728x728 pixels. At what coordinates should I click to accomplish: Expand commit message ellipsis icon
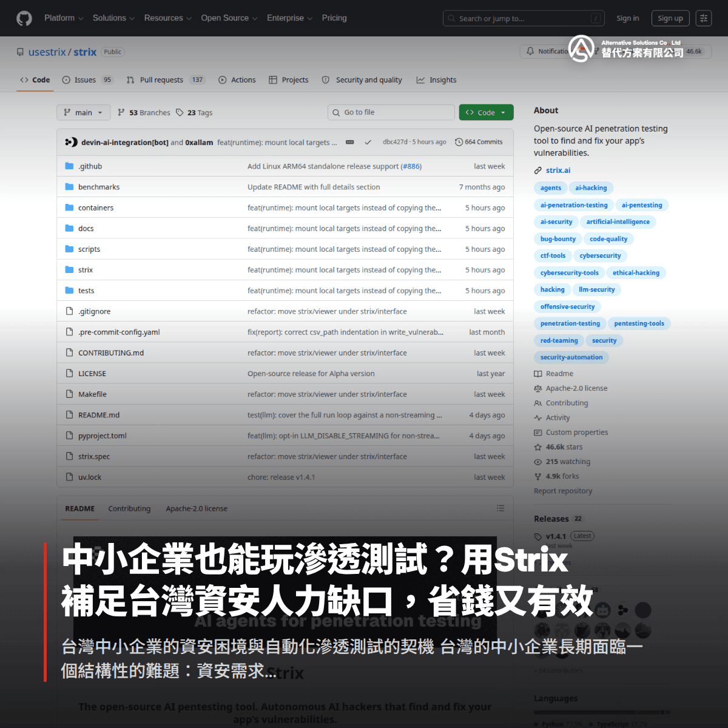pyautogui.click(x=349, y=142)
